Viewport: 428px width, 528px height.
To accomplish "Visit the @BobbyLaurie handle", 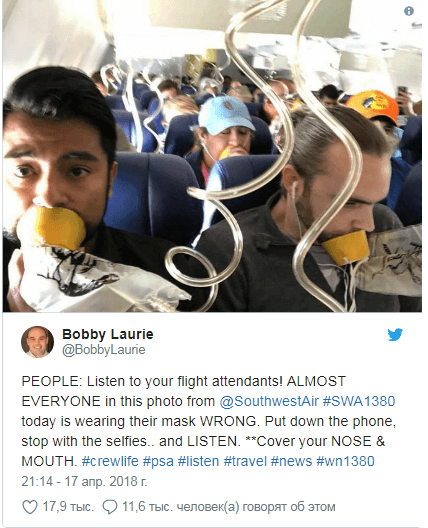I will pyautogui.click(x=104, y=350).
